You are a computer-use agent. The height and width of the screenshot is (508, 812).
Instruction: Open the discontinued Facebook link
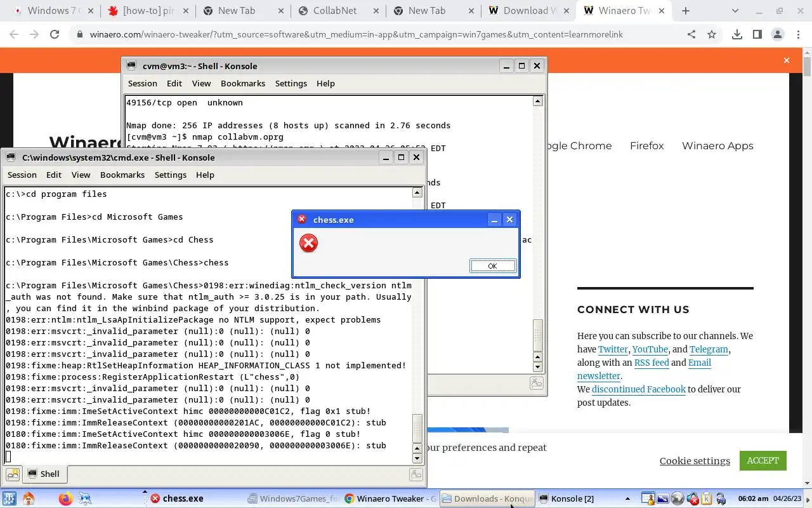639,389
